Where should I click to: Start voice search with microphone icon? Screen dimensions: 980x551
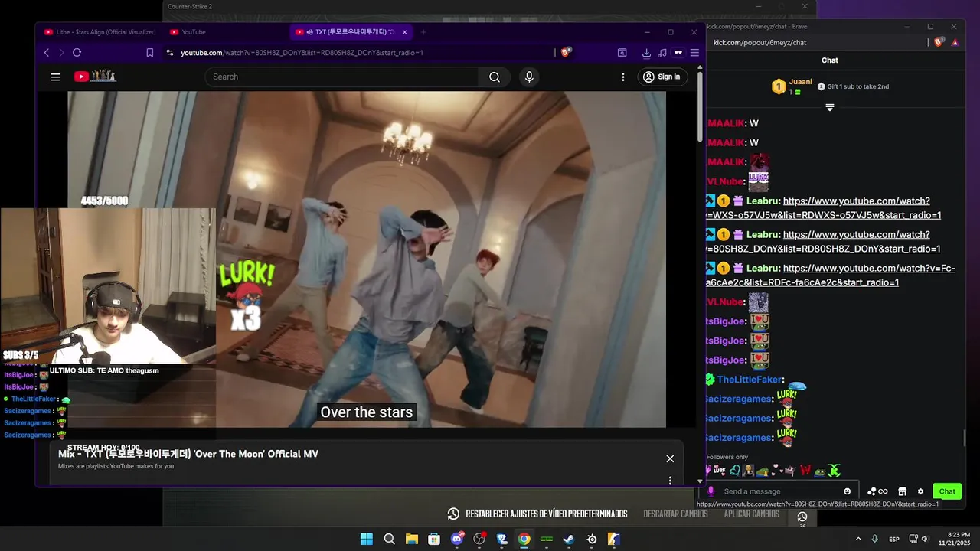pyautogui.click(x=529, y=77)
